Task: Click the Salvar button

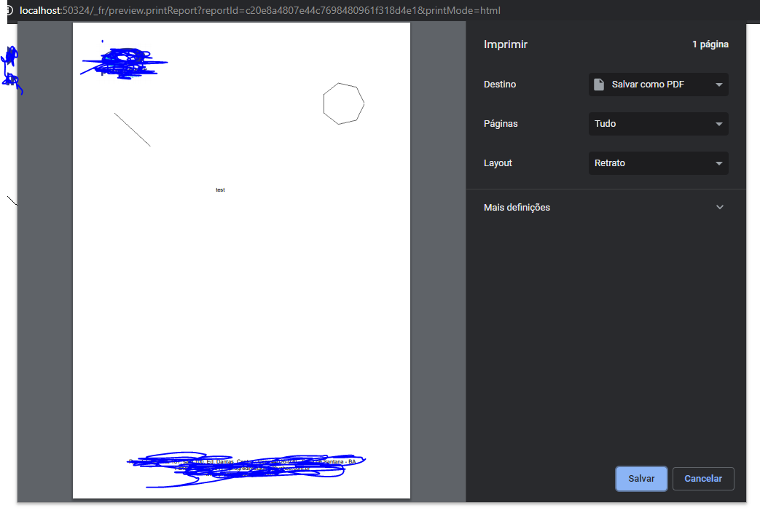Action: click(641, 479)
